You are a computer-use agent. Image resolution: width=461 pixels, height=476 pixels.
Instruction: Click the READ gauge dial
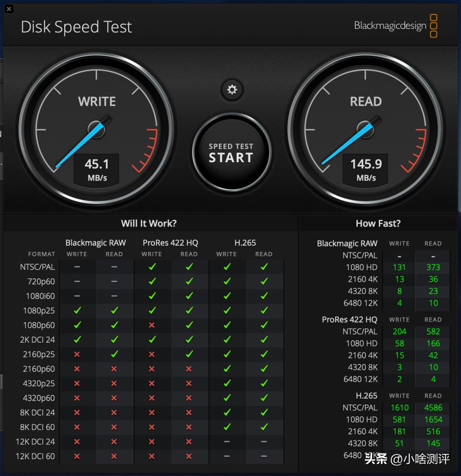[365, 130]
